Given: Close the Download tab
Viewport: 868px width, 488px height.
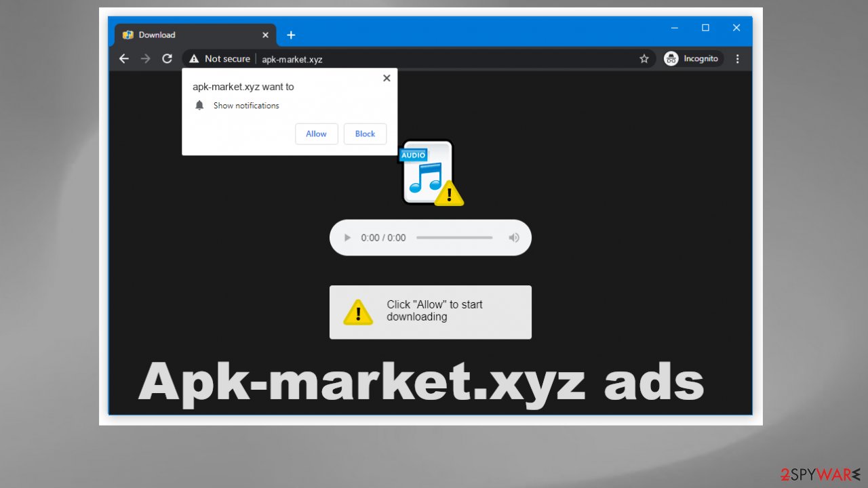Looking at the screenshot, I should tap(265, 35).
